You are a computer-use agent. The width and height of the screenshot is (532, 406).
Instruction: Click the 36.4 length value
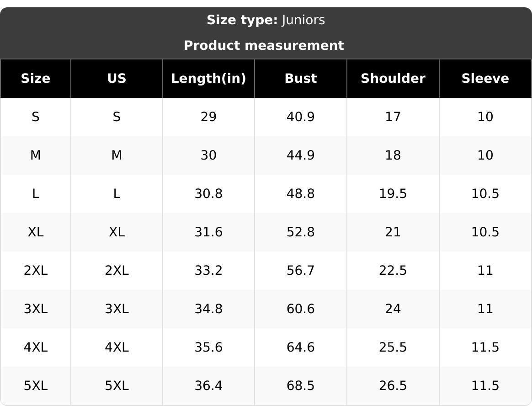tap(208, 386)
